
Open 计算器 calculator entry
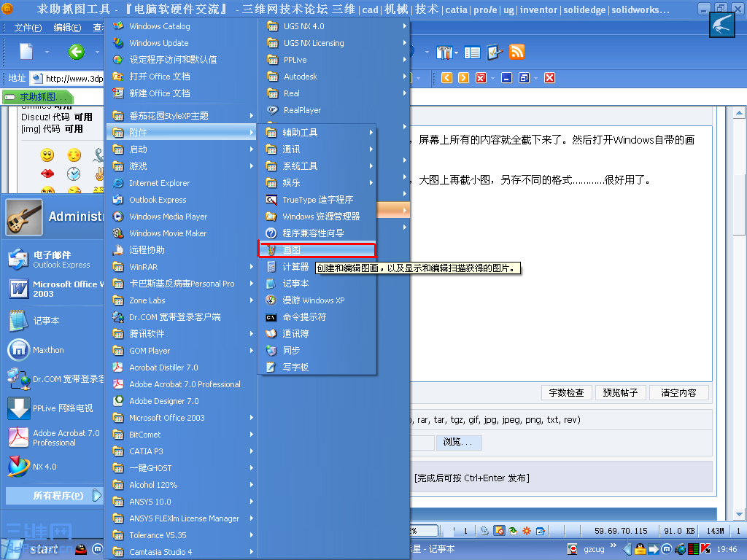pos(295,267)
